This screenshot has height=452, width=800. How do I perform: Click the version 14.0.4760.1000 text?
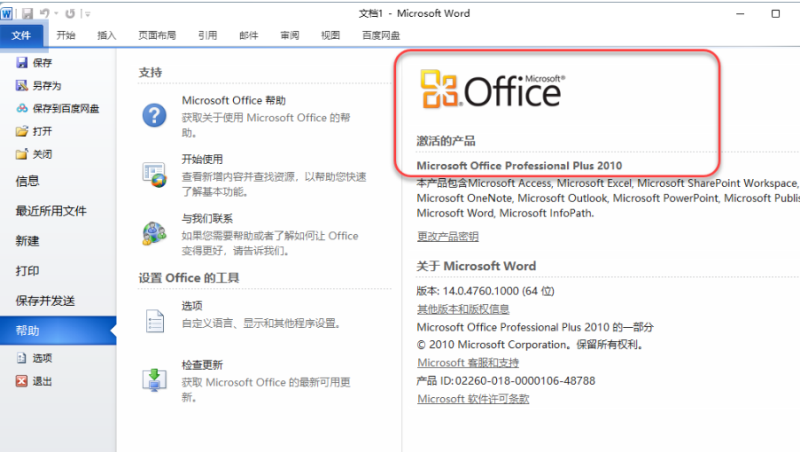(481, 291)
